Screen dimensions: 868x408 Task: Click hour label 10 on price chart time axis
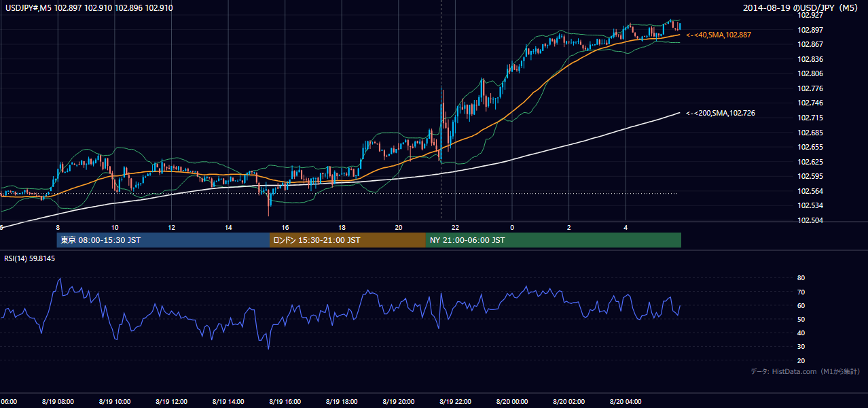pos(115,228)
